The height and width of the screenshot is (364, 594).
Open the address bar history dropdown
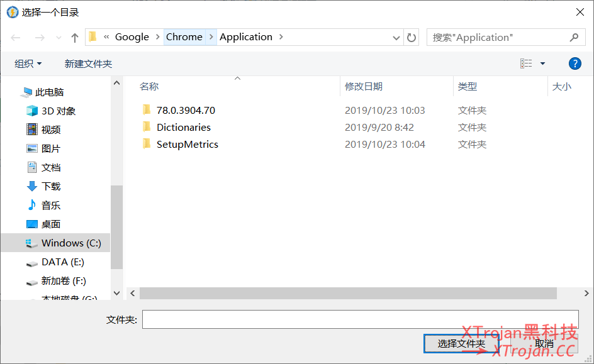[396, 38]
